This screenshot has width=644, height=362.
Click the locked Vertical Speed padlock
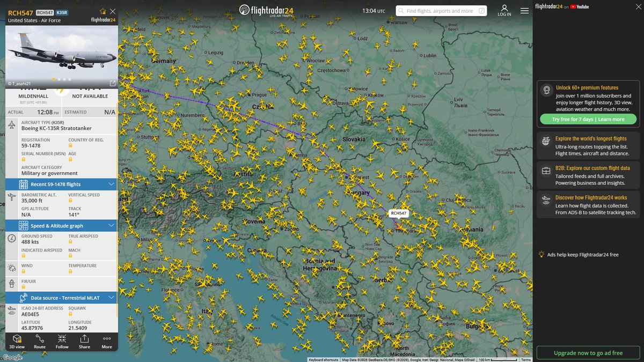pyautogui.click(x=70, y=201)
